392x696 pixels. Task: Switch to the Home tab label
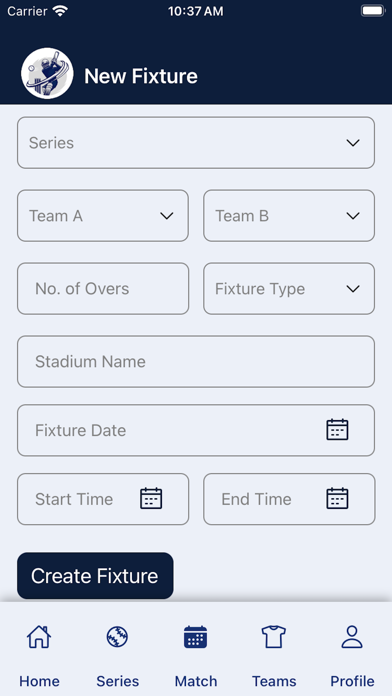coord(39,681)
